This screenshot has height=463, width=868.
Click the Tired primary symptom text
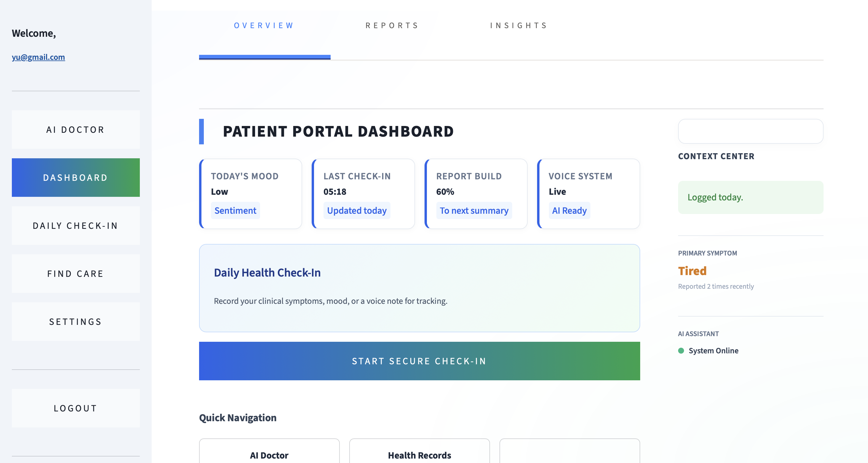point(692,271)
